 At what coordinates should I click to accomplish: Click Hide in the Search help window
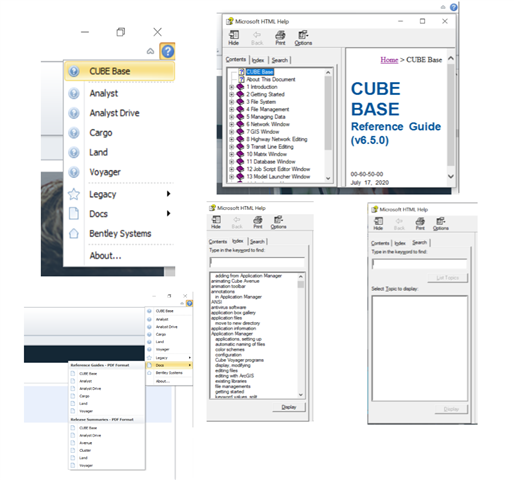click(378, 223)
